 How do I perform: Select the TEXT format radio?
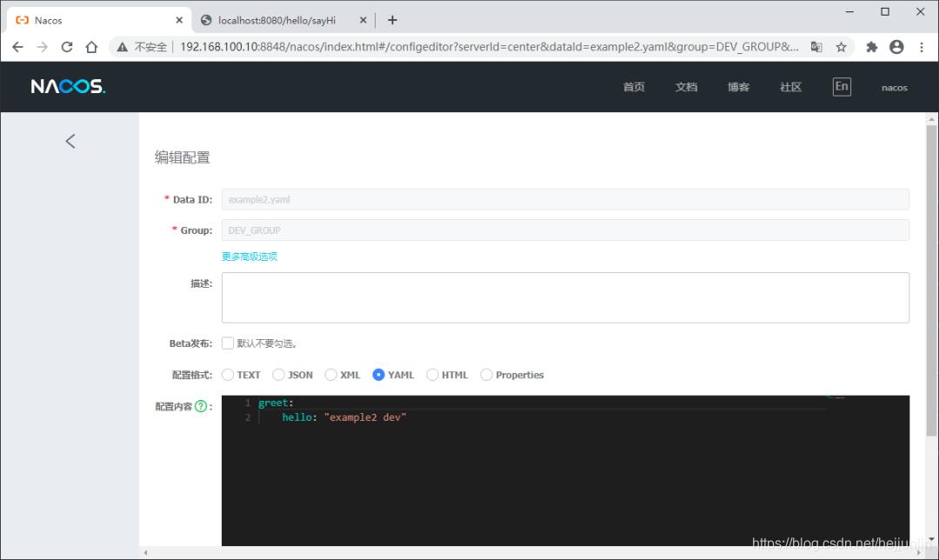coord(228,375)
